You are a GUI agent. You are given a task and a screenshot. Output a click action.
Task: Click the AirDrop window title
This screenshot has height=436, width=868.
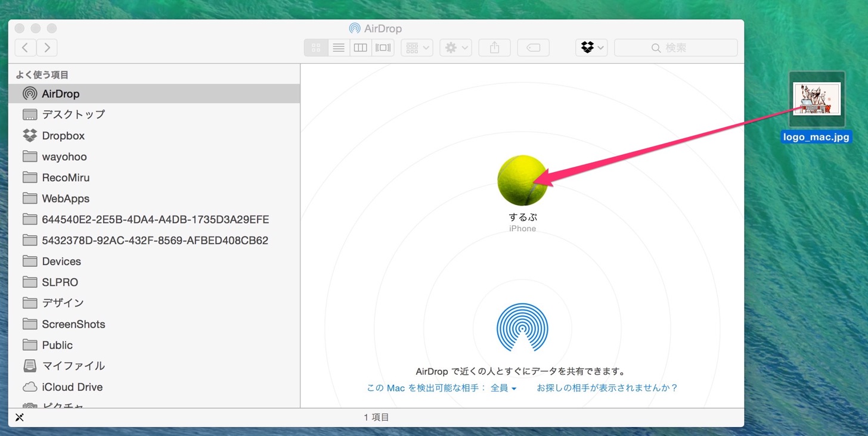(x=383, y=29)
